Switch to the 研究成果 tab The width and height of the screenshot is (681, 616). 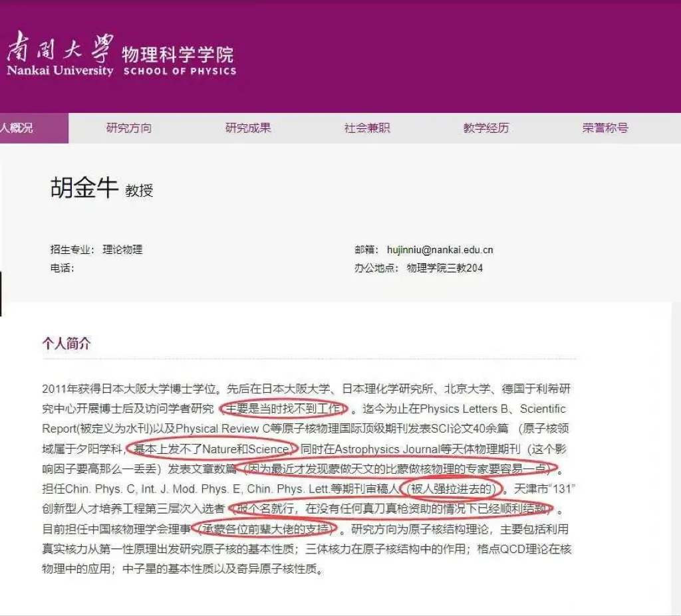[248, 128]
